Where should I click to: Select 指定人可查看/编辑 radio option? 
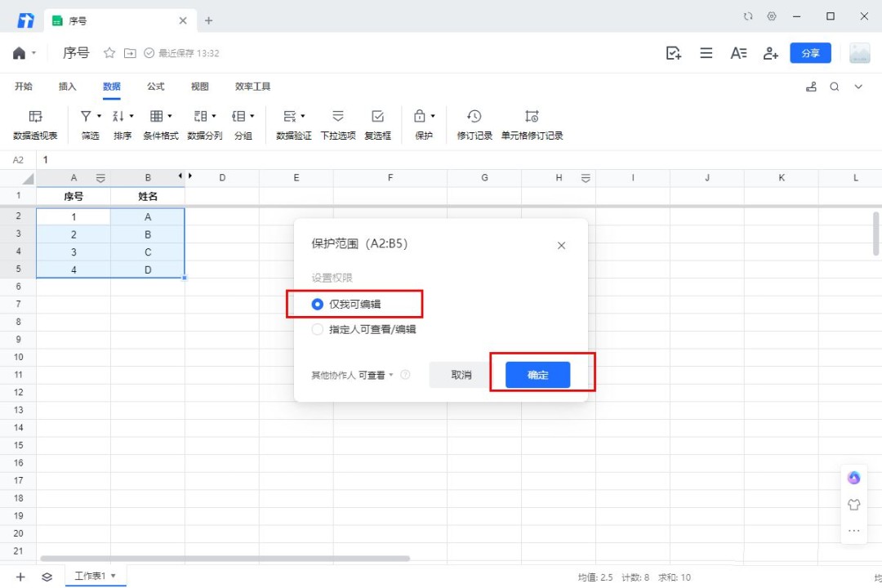(318, 330)
